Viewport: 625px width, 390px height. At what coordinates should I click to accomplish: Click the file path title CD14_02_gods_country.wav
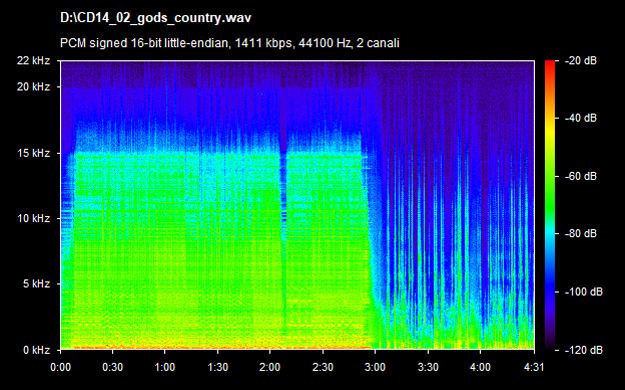[155, 18]
